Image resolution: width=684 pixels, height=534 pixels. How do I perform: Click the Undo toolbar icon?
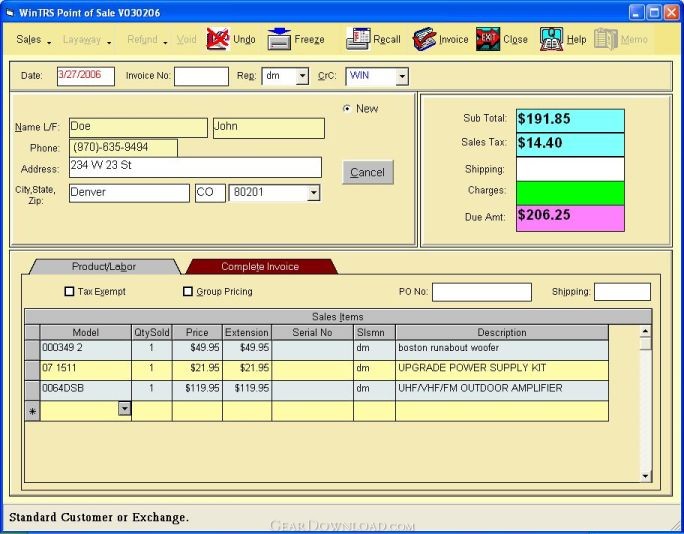[218, 39]
